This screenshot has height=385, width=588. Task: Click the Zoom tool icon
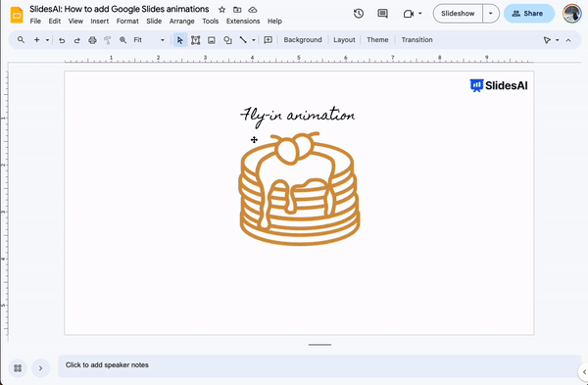tap(122, 40)
